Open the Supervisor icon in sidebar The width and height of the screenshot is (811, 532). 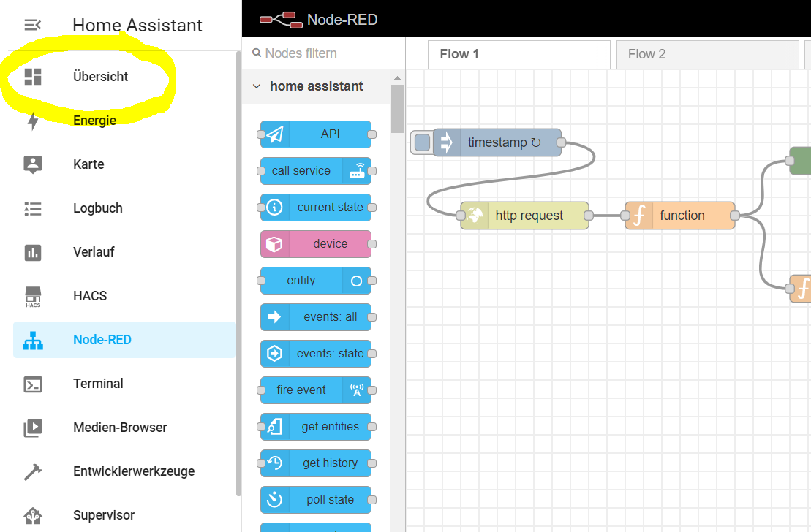pos(33,515)
